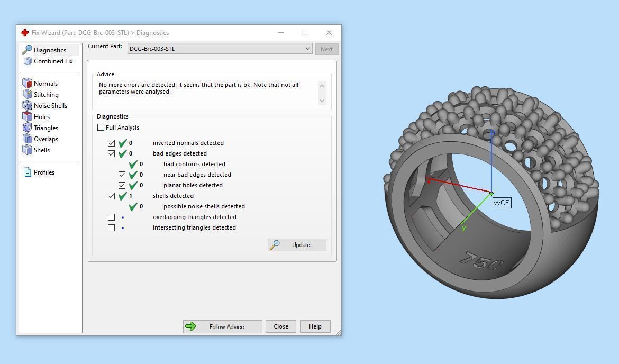Image resolution: width=619 pixels, height=364 pixels.
Task: Click the Update button
Action: tap(297, 245)
